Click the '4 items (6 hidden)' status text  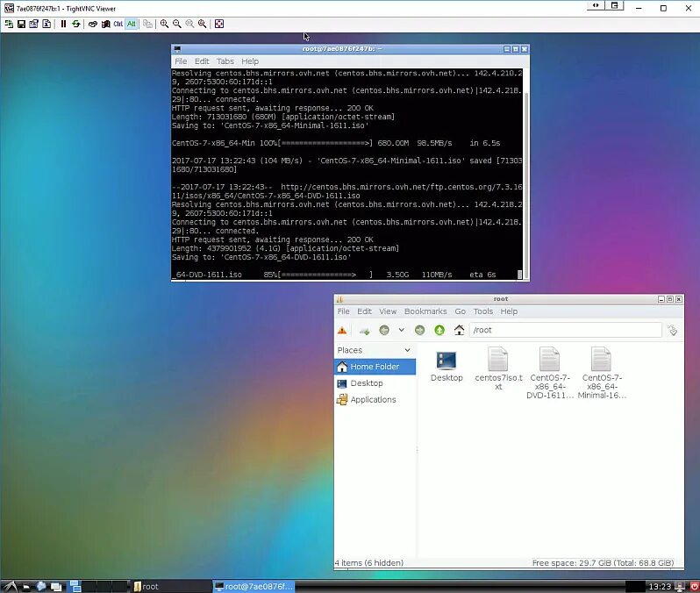click(369, 563)
